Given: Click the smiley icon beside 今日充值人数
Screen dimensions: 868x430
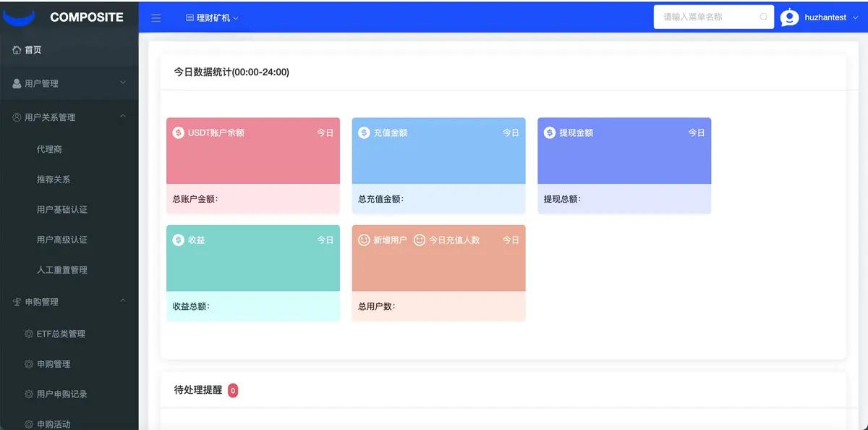Looking at the screenshot, I should [420, 240].
